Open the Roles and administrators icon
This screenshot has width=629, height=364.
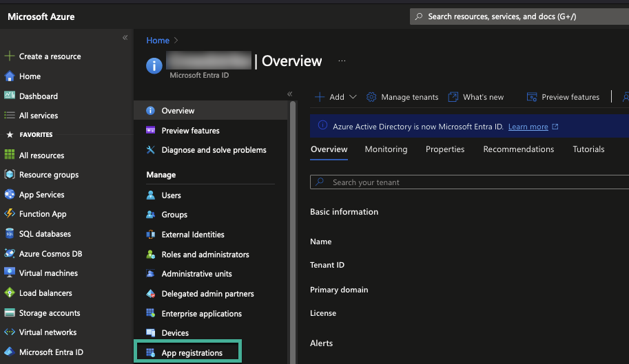(151, 255)
